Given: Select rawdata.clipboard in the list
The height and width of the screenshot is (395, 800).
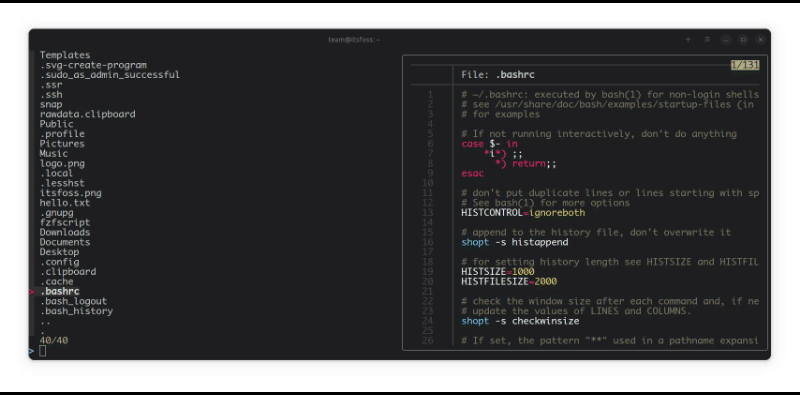Looking at the screenshot, I should 88,114.
